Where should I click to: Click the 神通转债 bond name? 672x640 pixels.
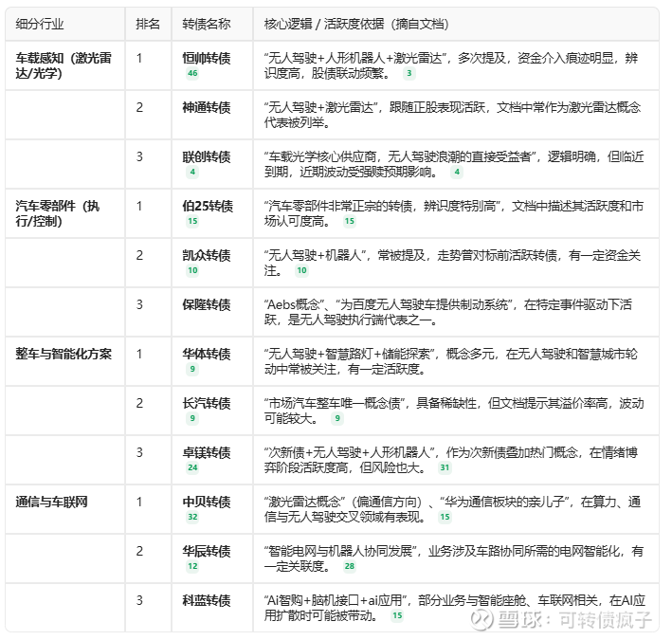tap(207, 107)
